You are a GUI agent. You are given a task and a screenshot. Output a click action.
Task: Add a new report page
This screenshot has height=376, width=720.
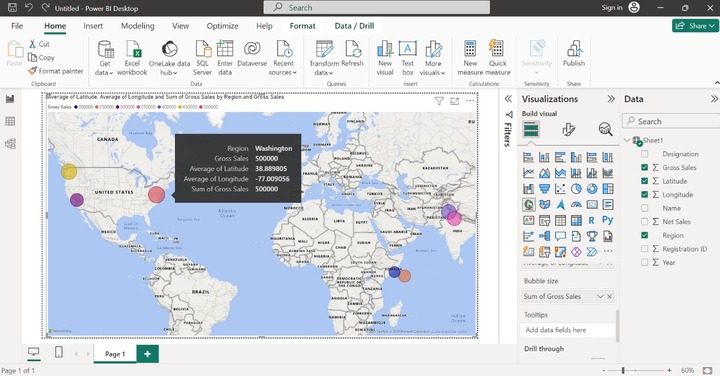[x=147, y=354]
